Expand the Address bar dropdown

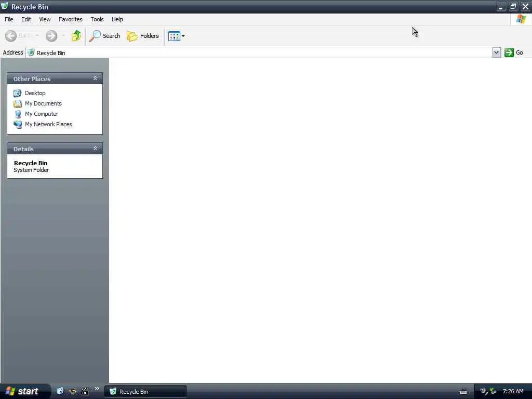(x=496, y=52)
